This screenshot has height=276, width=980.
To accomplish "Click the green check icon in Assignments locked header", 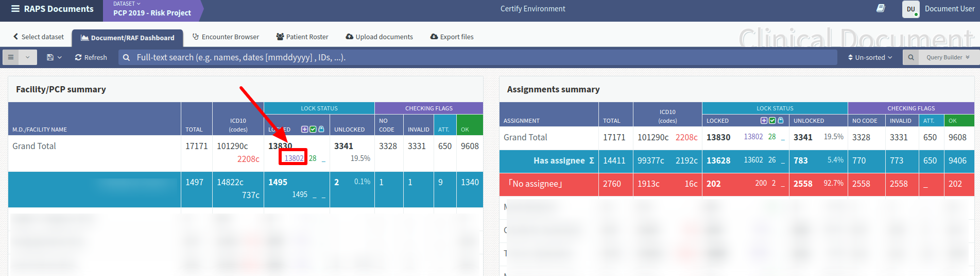I will (772, 120).
